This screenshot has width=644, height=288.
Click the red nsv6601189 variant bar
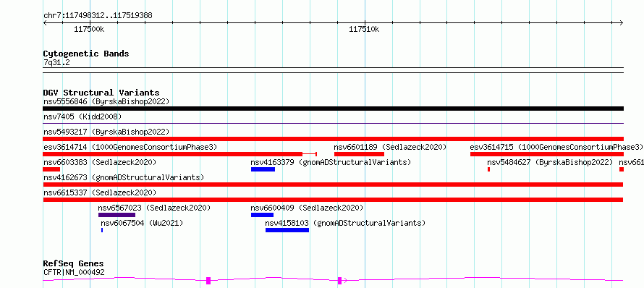(x=359, y=154)
